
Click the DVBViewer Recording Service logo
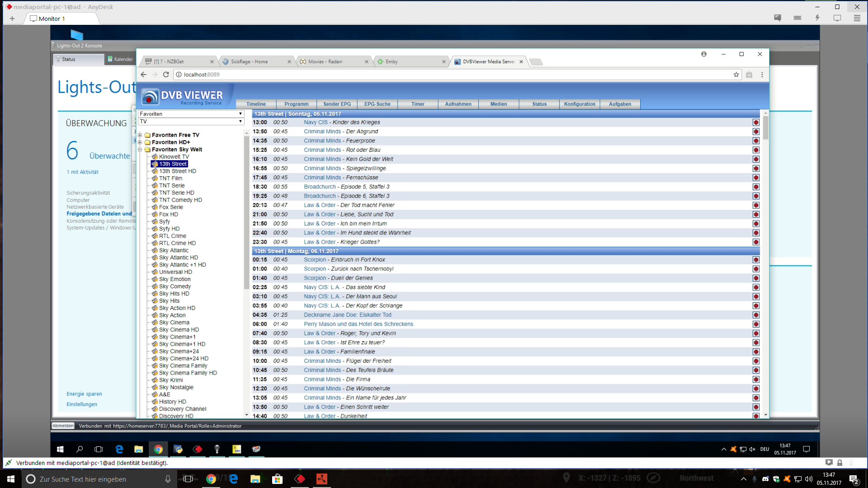pos(182,96)
